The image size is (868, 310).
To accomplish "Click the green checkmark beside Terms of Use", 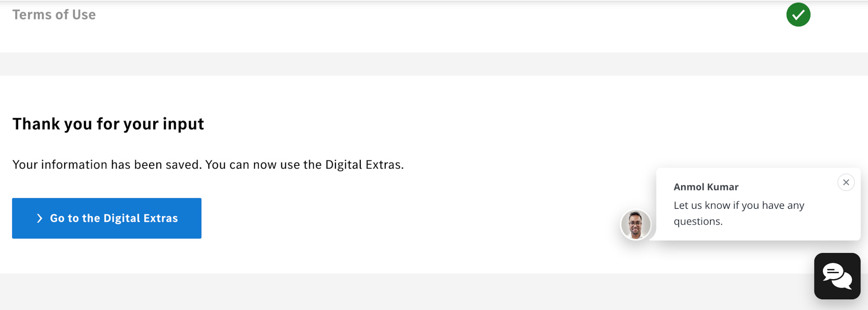I will point(798,14).
